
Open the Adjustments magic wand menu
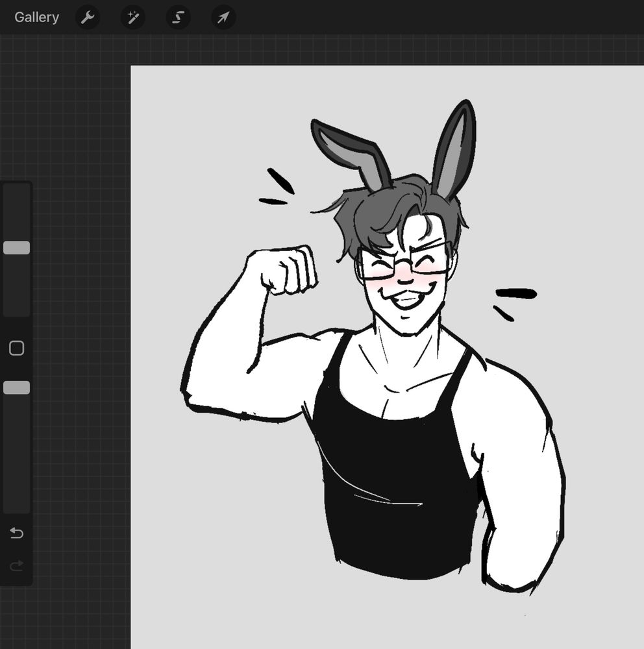point(132,18)
